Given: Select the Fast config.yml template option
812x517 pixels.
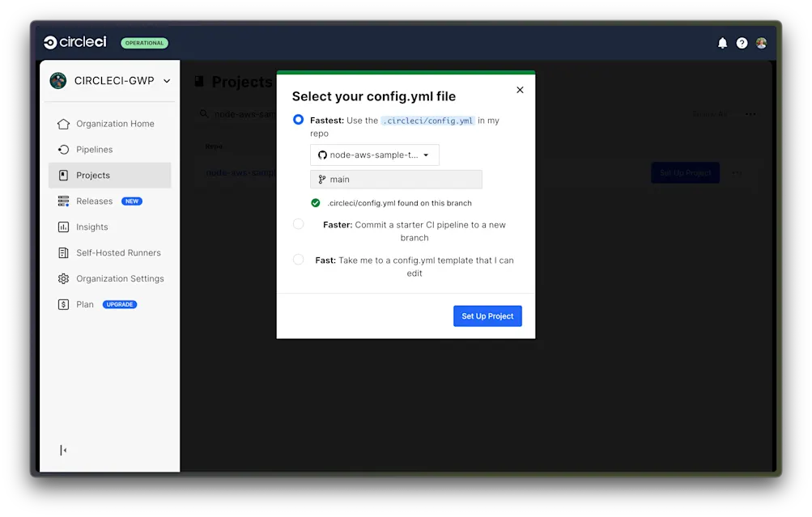Looking at the screenshot, I should [299, 260].
